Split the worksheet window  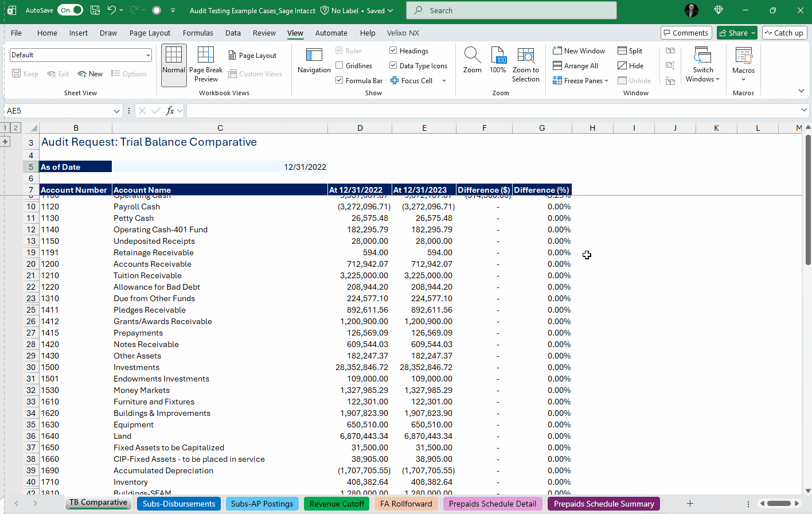point(630,50)
